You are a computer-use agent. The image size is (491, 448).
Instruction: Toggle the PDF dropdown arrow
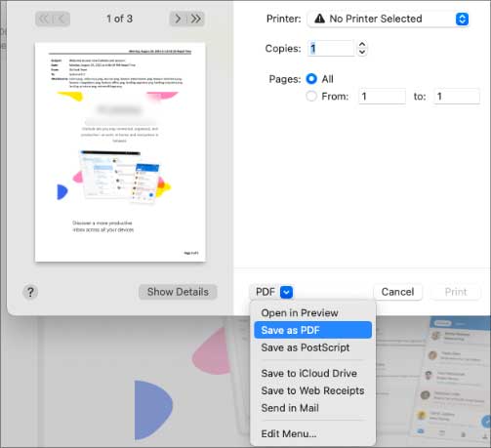click(286, 292)
